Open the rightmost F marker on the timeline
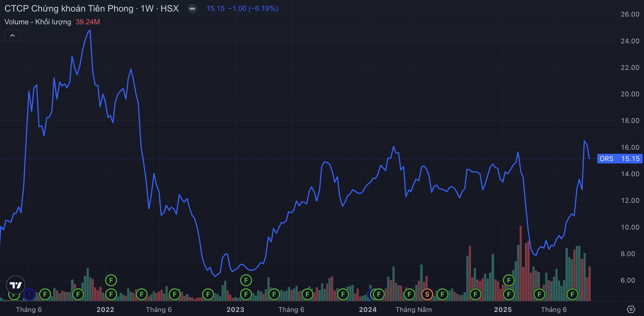The width and height of the screenshot is (644, 316). pyautogui.click(x=572, y=294)
